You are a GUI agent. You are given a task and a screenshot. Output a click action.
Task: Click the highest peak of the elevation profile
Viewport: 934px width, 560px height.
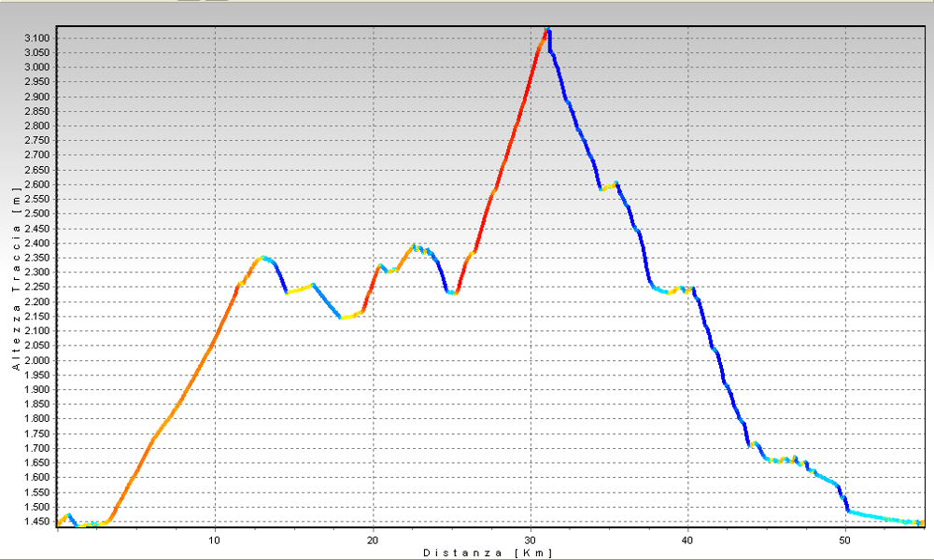click(x=547, y=30)
